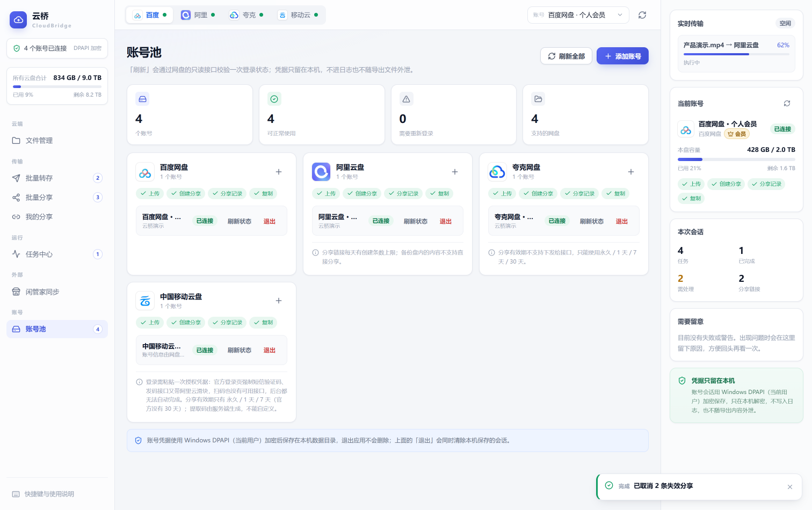Click the CloudBridge cloud logo icon
Screen dimensions: 812x510
[x=18, y=20]
